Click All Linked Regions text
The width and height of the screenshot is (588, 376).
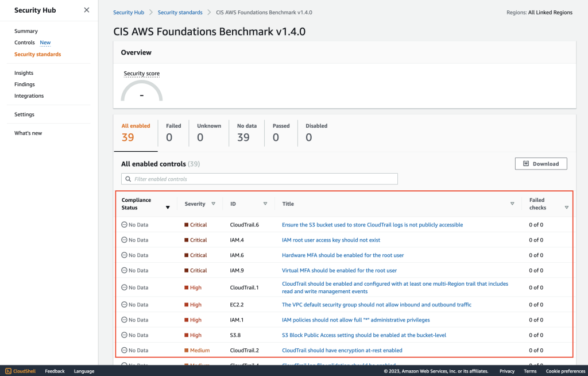(550, 13)
